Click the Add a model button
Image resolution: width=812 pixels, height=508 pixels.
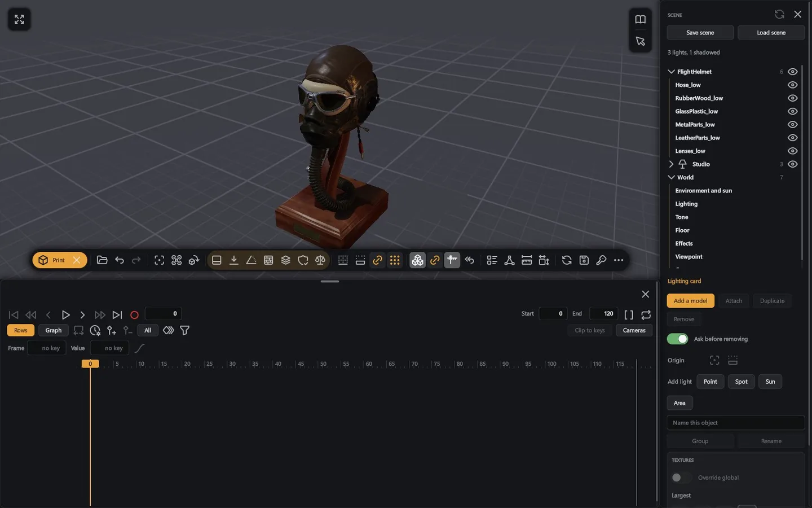(690, 301)
